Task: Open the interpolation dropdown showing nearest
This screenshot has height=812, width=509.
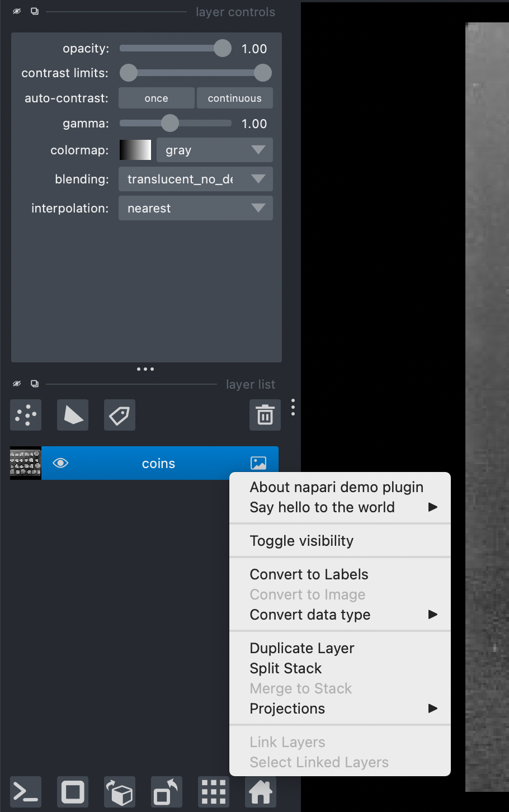Action: (x=195, y=208)
